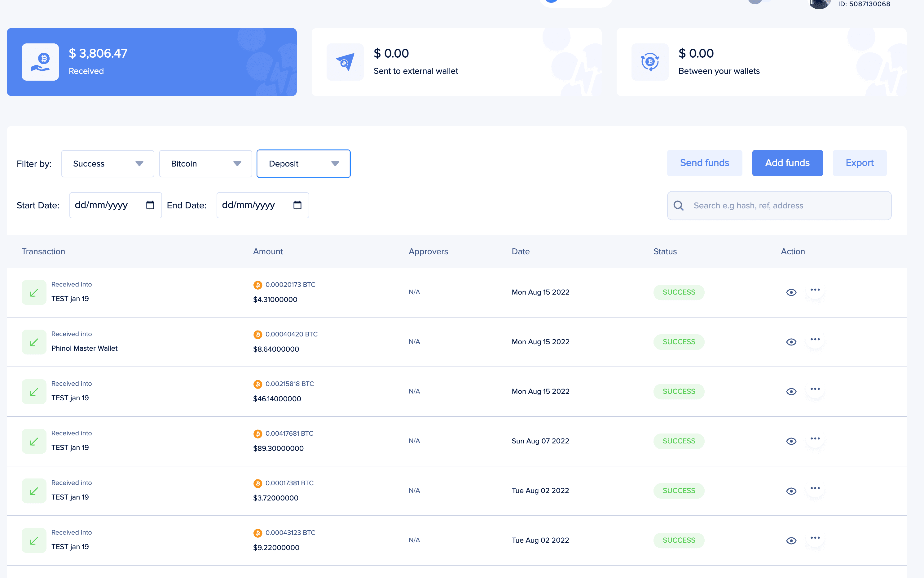The width and height of the screenshot is (924, 578).
Task: Open more options for 0.00020173 BTC row
Action: (x=815, y=290)
